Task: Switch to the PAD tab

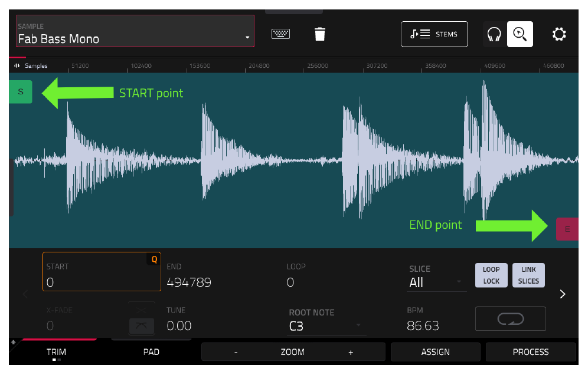Action: pos(151,352)
